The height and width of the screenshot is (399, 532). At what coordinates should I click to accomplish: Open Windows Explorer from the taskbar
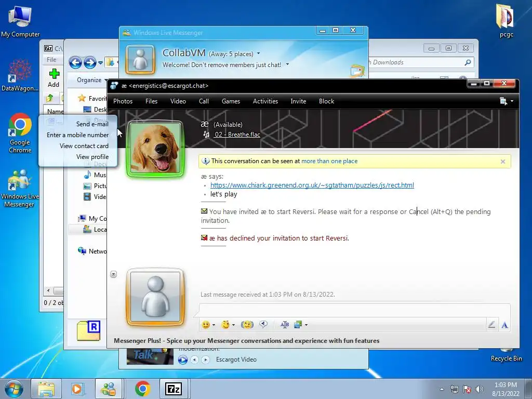[x=46, y=389]
